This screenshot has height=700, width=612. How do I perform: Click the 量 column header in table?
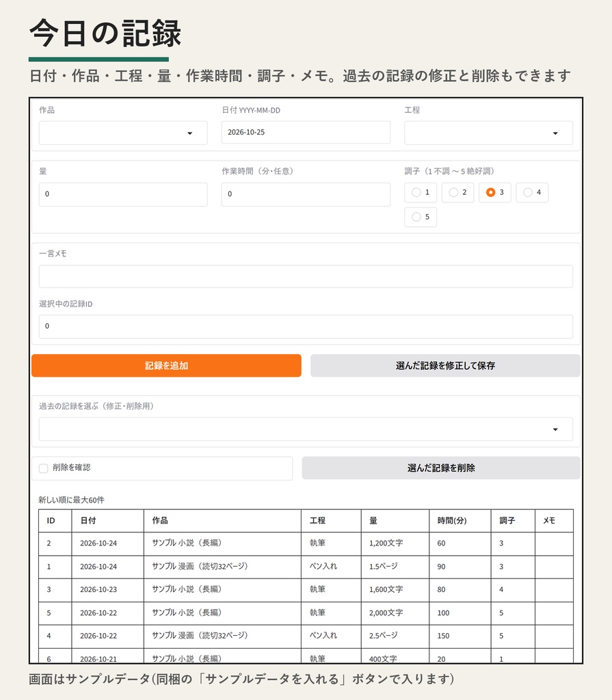[395, 520]
